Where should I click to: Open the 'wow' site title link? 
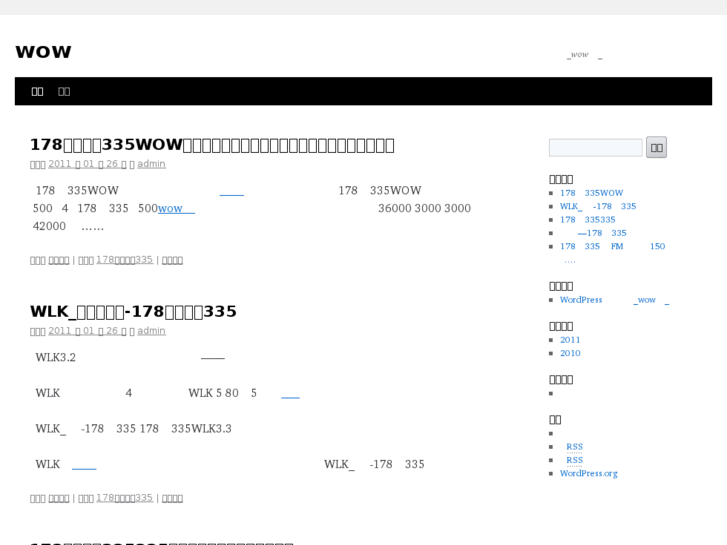pyautogui.click(x=44, y=52)
